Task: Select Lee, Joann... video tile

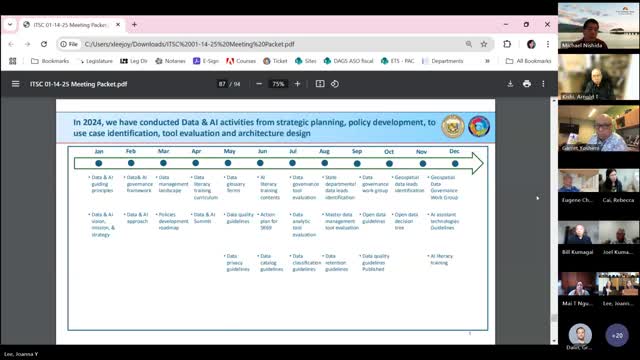Action: 619,290
